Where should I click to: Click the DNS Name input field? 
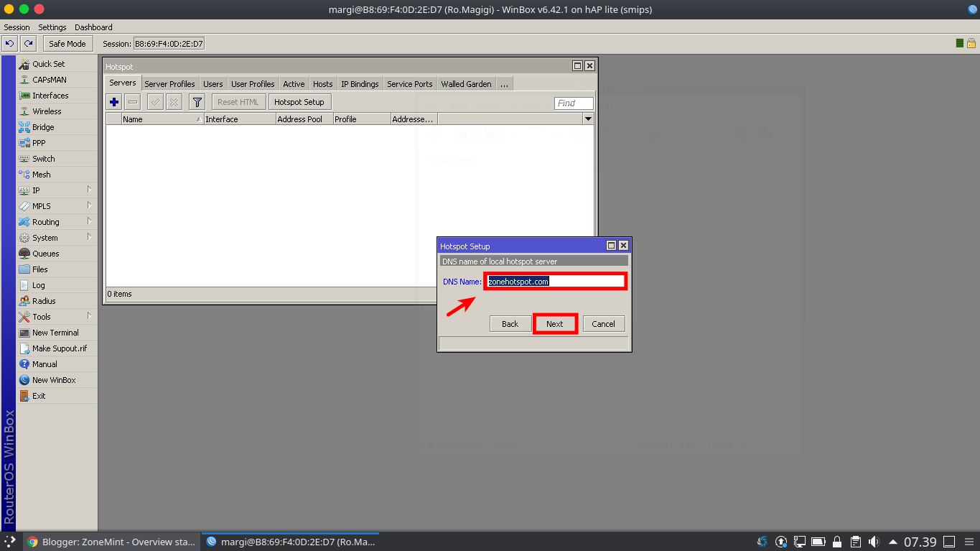pos(556,282)
